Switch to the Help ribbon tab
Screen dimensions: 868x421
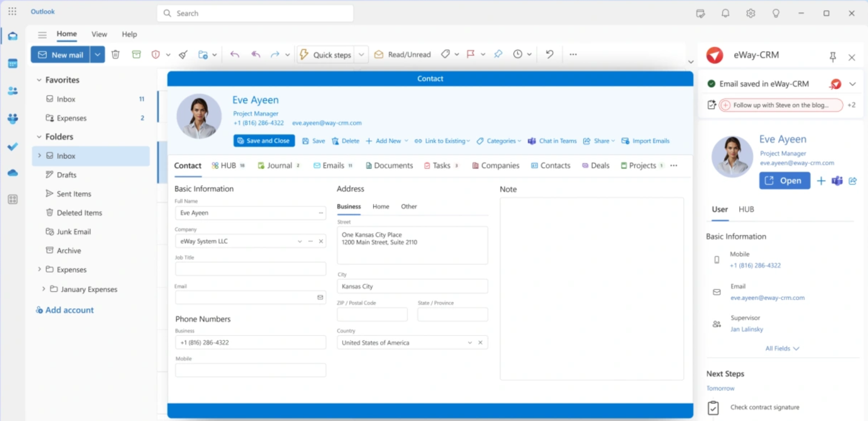click(x=129, y=34)
